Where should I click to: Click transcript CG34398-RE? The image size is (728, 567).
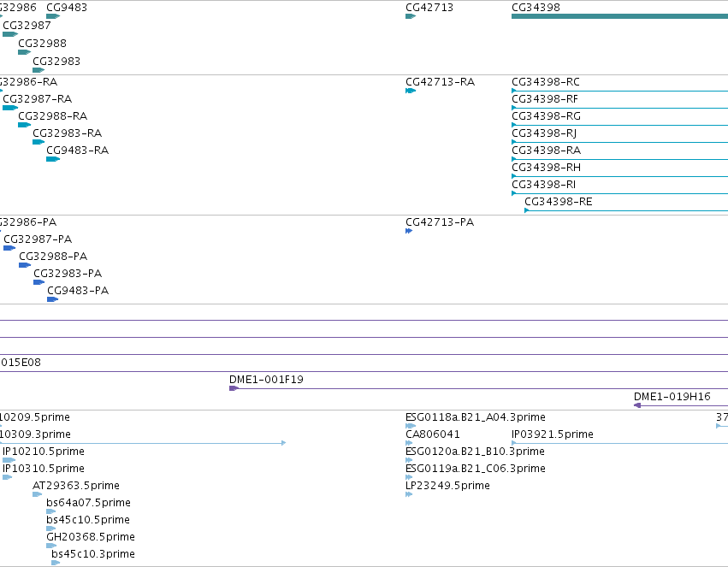(x=626, y=210)
